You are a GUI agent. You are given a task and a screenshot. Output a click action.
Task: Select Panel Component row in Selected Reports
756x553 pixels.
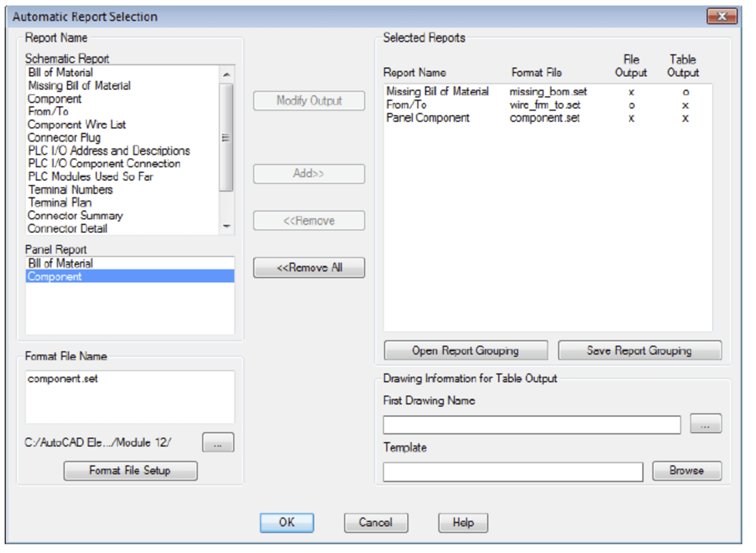click(x=547, y=118)
